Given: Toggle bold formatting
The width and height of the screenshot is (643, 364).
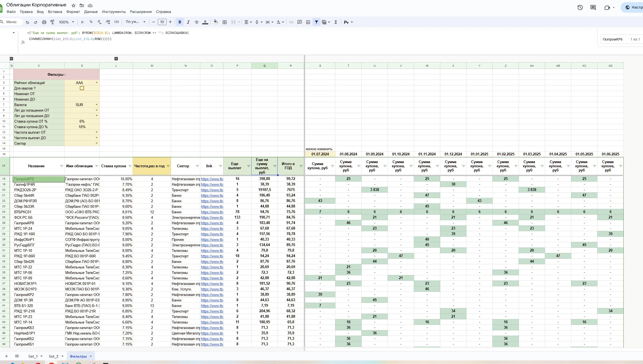Looking at the screenshot, I should point(180,22).
